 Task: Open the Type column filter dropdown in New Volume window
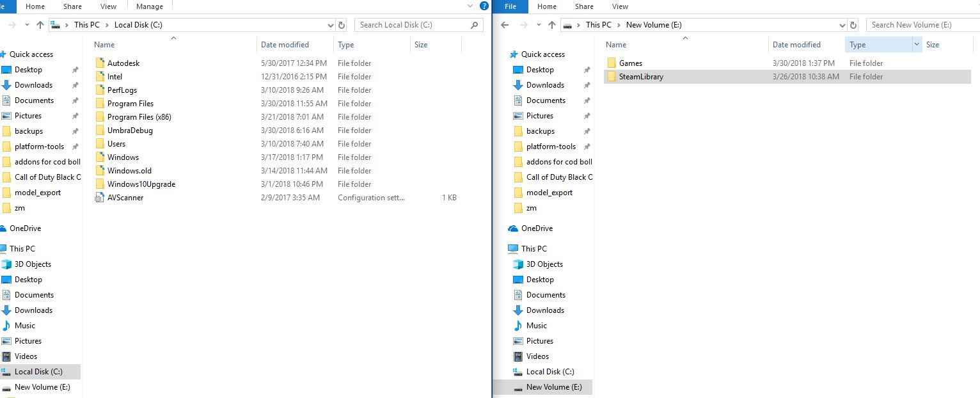click(x=917, y=44)
